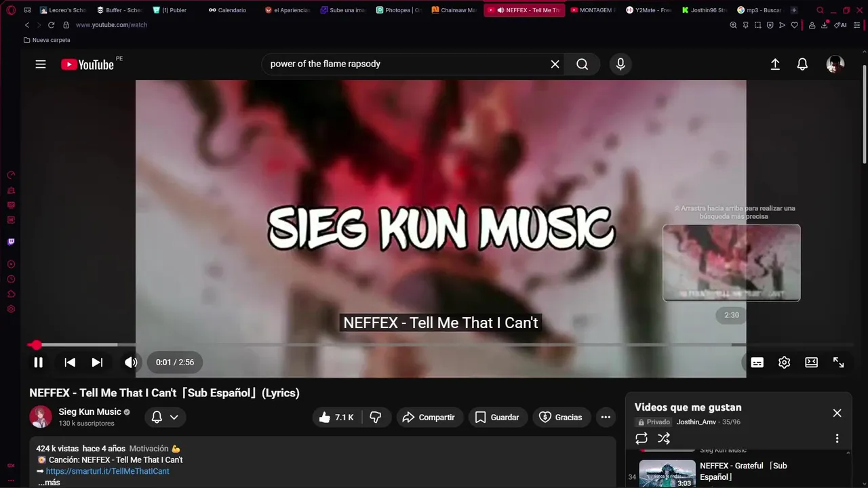Open browser downloads icon
The width and height of the screenshot is (868, 488).
(825, 25)
